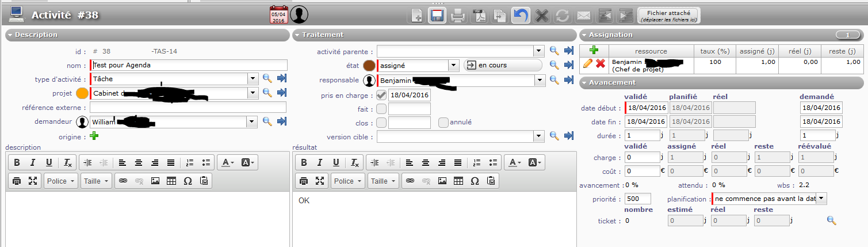868x247 pixels.
Task: Copy the activity with the copy icon
Action: click(500, 16)
